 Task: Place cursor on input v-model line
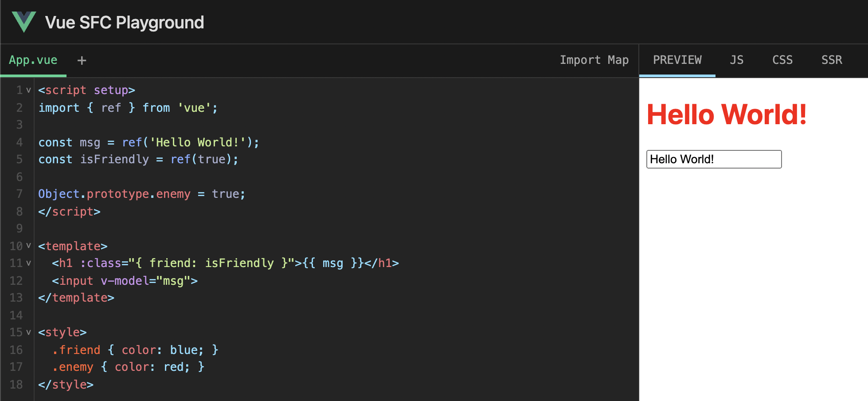pyautogui.click(x=125, y=281)
